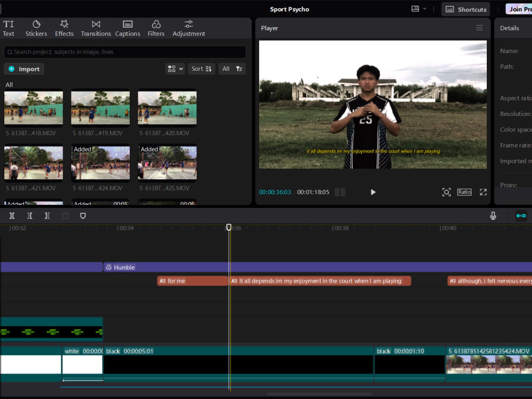Select the Delete left split tool
This screenshot has width=532, height=399.
tap(29, 216)
